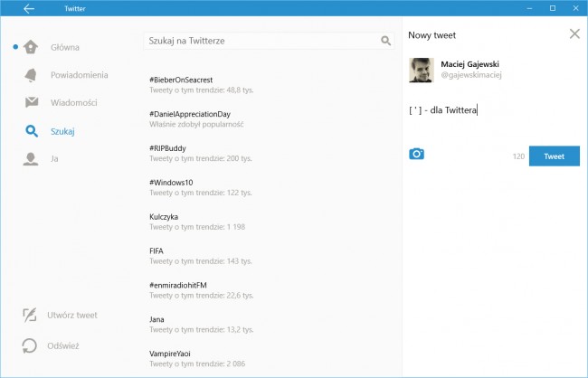Open the #RIPBuddy trend
The width and height of the screenshot is (588, 378).
click(x=167, y=148)
